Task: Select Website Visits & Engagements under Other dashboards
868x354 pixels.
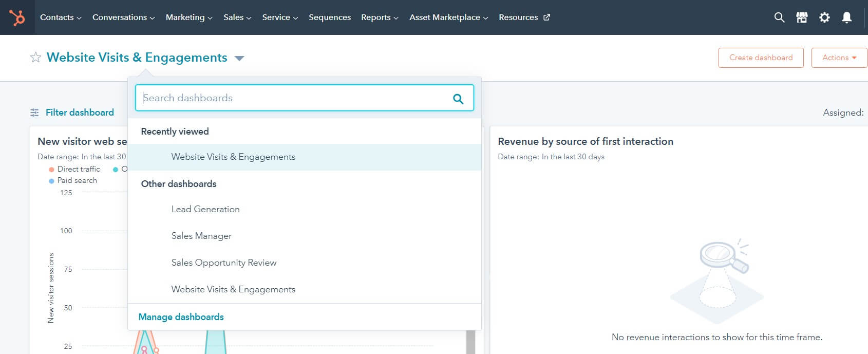Action: (305, 289)
